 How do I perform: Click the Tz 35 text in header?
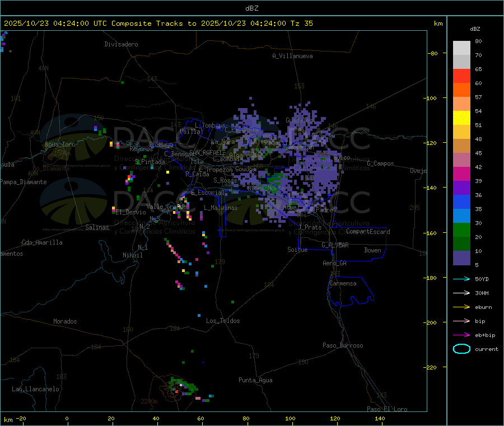tap(301, 24)
